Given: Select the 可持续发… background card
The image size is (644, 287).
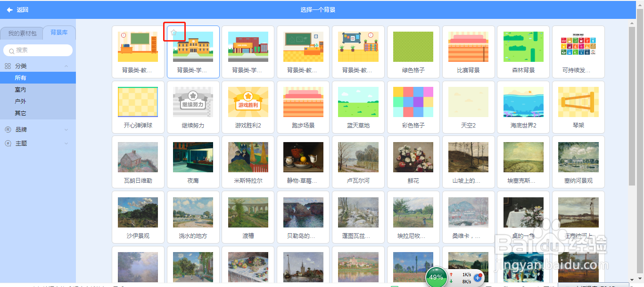Looking at the screenshot, I should point(578,52).
